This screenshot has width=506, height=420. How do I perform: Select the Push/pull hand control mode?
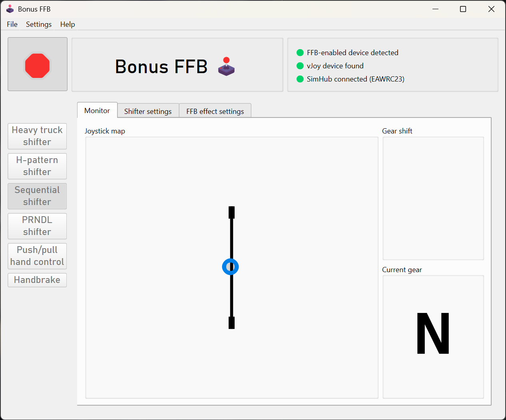[37, 256]
